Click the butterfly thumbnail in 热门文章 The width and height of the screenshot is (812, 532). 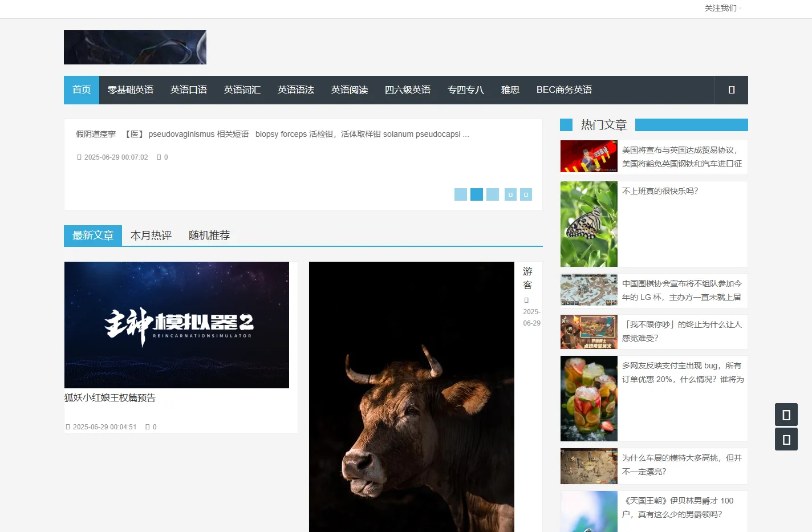coord(589,224)
